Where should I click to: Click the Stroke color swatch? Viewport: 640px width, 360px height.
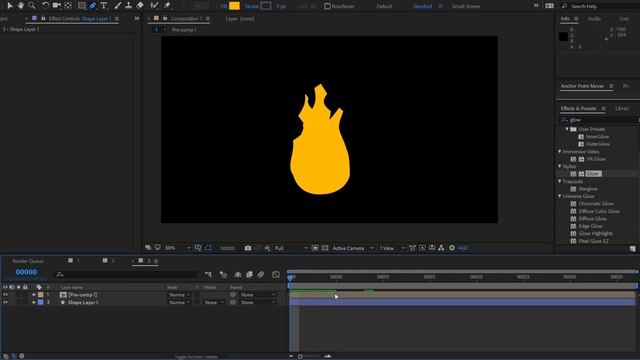(266, 6)
